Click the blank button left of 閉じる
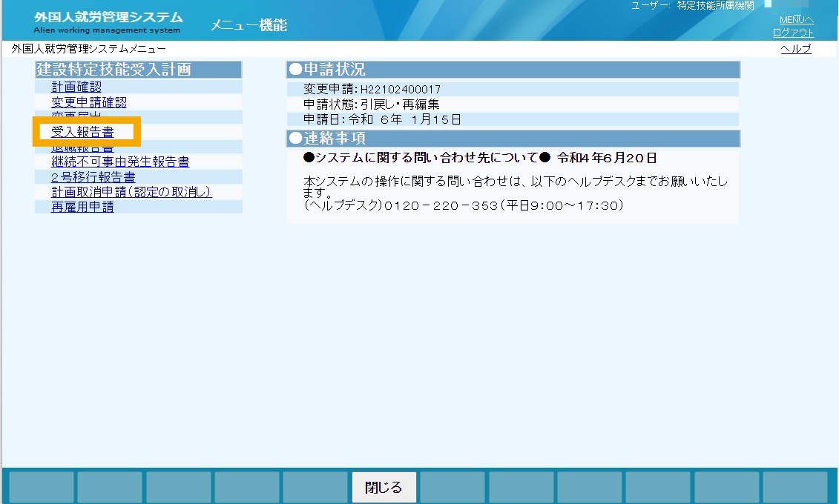Viewport: 839px width, 504px height. click(315, 487)
